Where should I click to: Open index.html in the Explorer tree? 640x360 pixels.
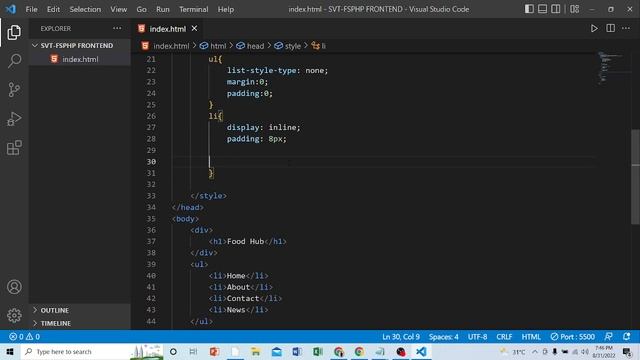(x=80, y=59)
